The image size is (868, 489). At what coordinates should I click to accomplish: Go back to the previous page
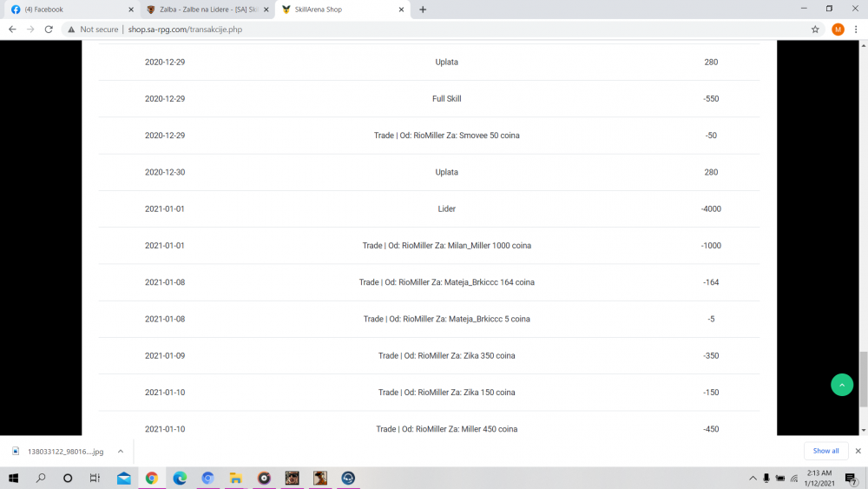coord(12,29)
